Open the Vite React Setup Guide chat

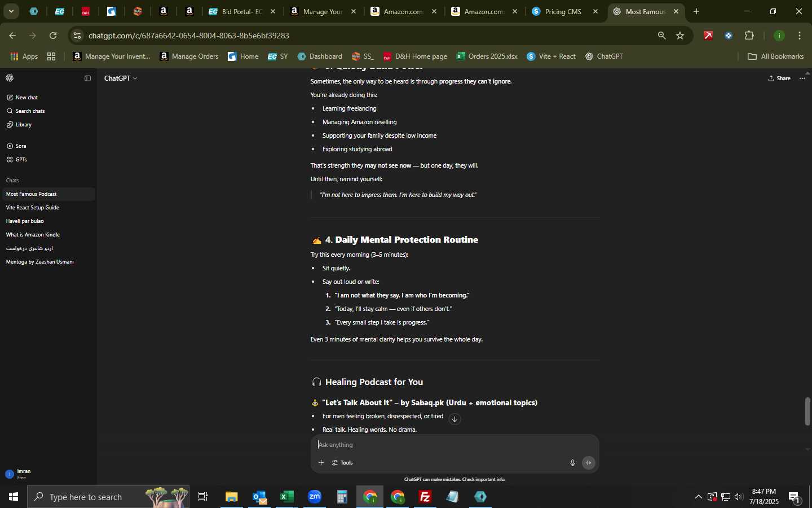pos(48,208)
